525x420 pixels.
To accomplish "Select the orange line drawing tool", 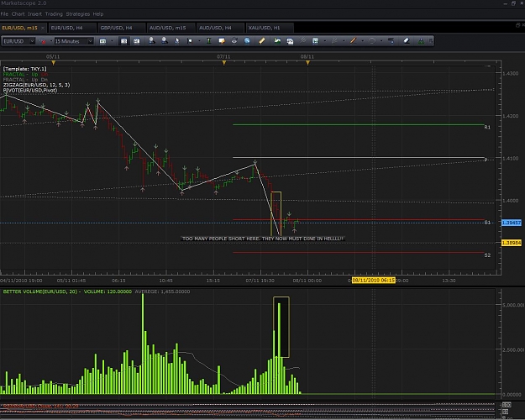I will (353, 41).
